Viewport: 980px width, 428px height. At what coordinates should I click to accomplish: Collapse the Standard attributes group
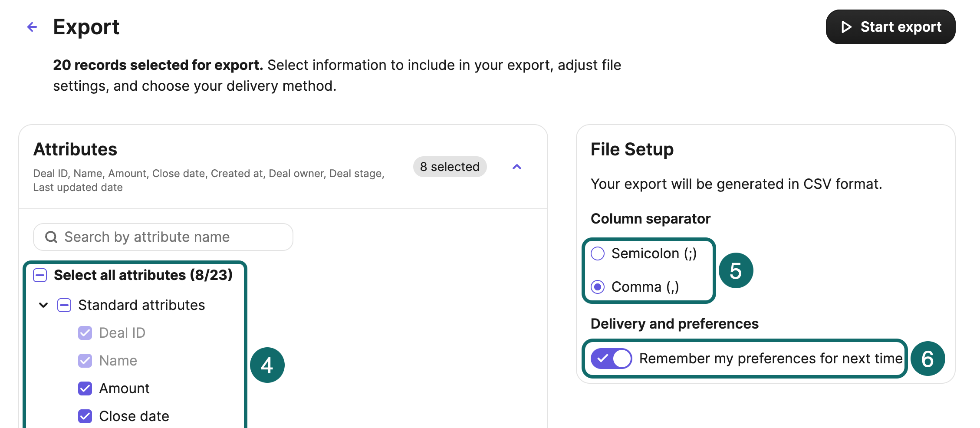coord(43,305)
